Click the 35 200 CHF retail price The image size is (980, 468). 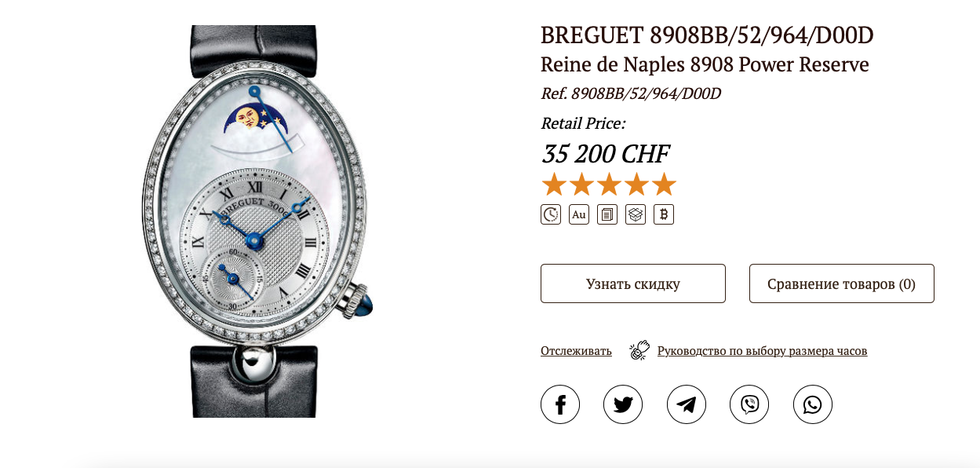point(606,154)
